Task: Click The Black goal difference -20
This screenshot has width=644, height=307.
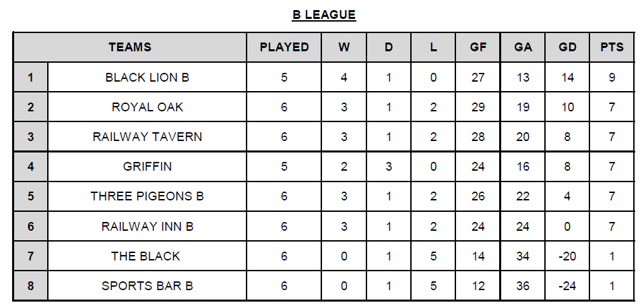Action: pyautogui.click(x=567, y=256)
